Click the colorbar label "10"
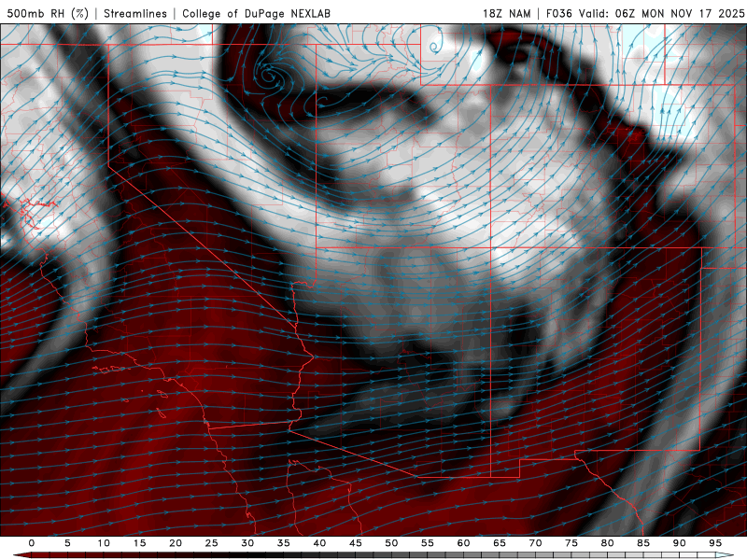The width and height of the screenshot is (747, 560). 104,543
